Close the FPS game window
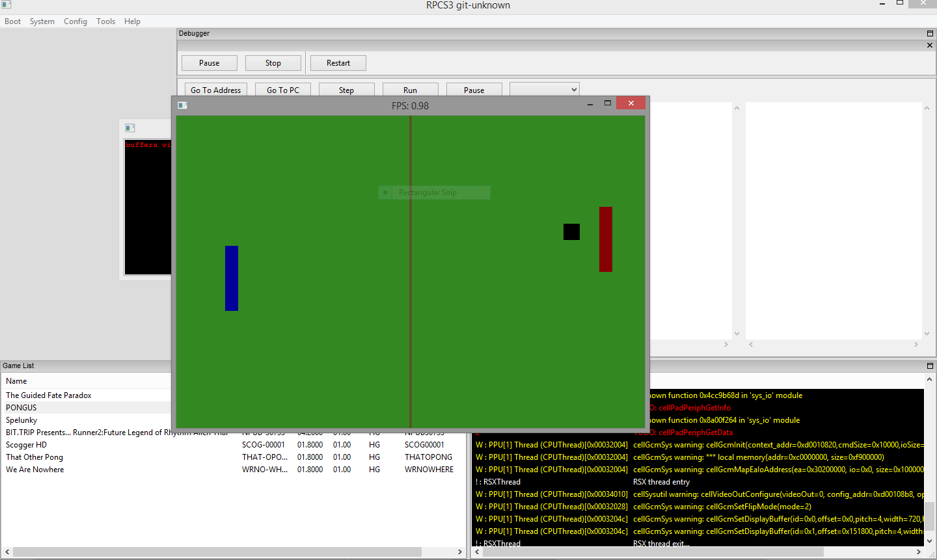Screen dimensions: 937x560 tap(631, 103)
